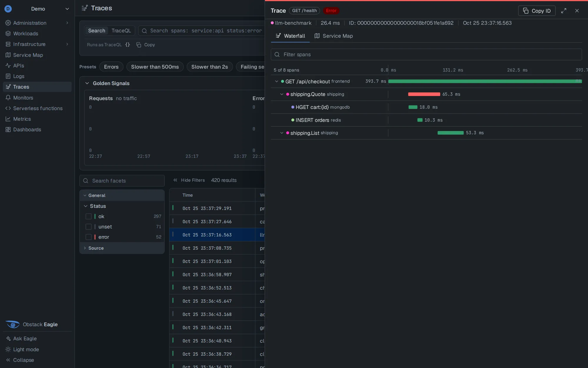Switch to Light mode sun icon

(x=8, y=349)
